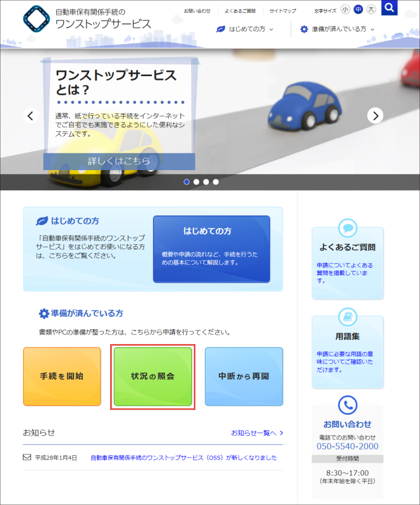Click speech bubble icon above よくあるご質問

coord(348,228)
